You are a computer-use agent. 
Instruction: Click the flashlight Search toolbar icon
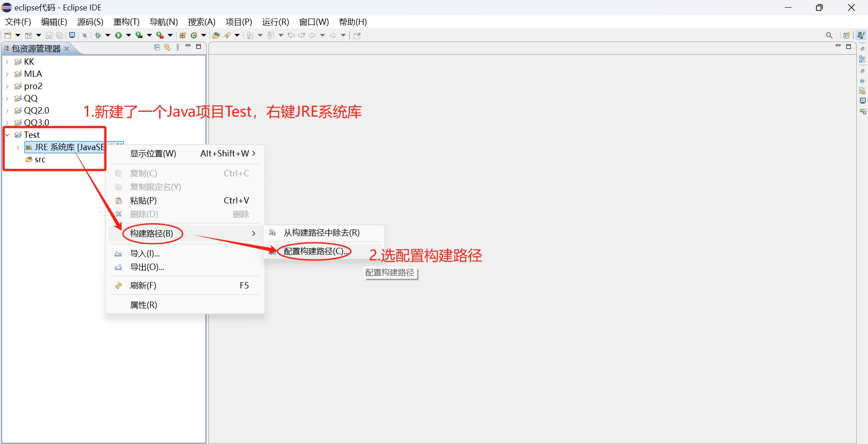(227, 35)
